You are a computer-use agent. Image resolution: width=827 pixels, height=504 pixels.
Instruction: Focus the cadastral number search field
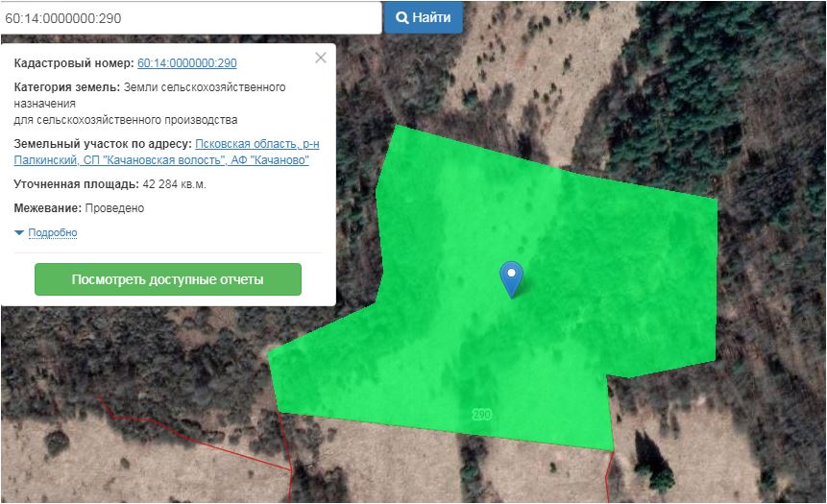190,17
